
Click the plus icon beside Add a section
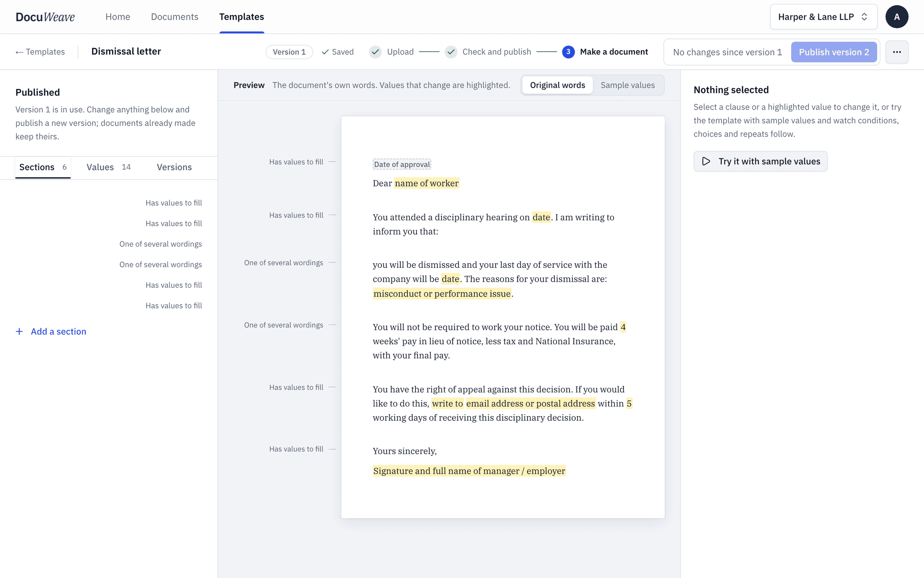tap(19, 331)
